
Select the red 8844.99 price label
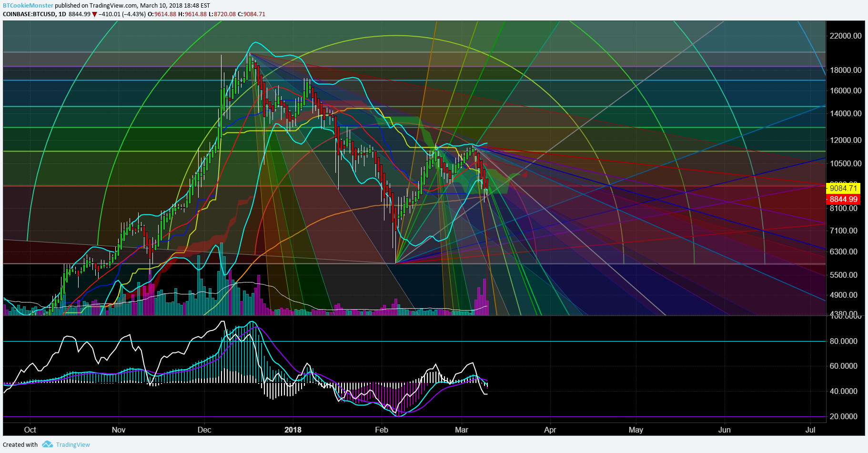(843, 200)
